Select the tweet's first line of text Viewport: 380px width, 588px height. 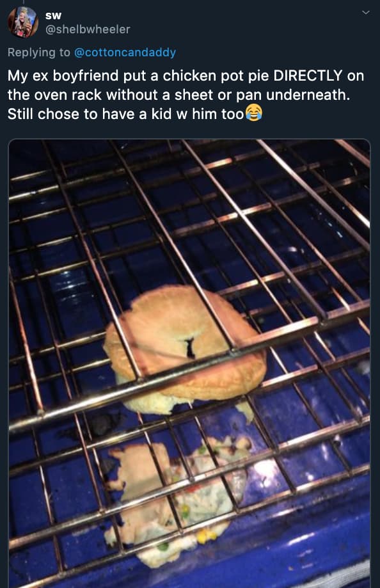pyautogui.click(x=186, y=75)
